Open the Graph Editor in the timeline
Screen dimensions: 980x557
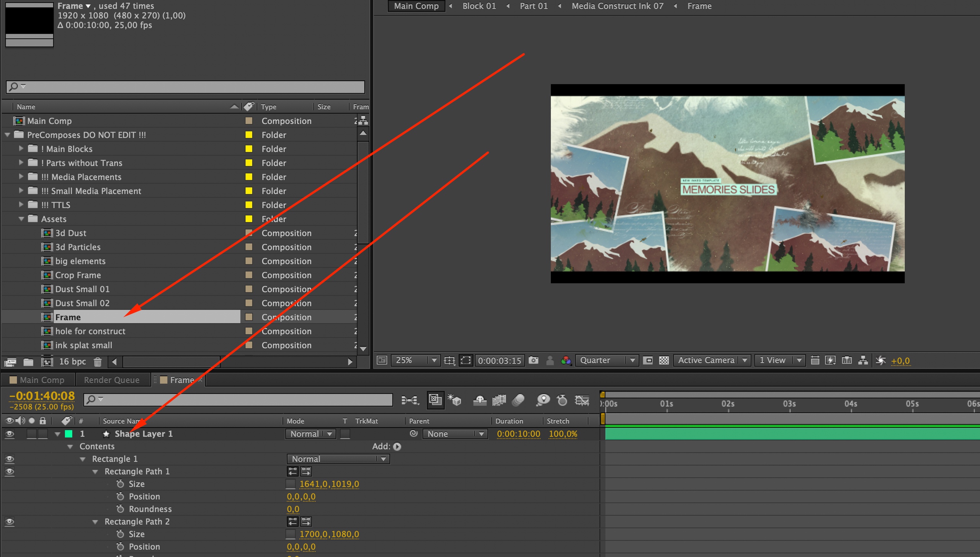coord(582,400)
